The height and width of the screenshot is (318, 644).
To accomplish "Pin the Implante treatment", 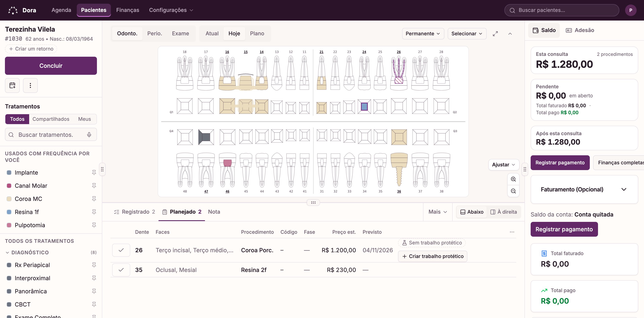I will click(94, 173).
